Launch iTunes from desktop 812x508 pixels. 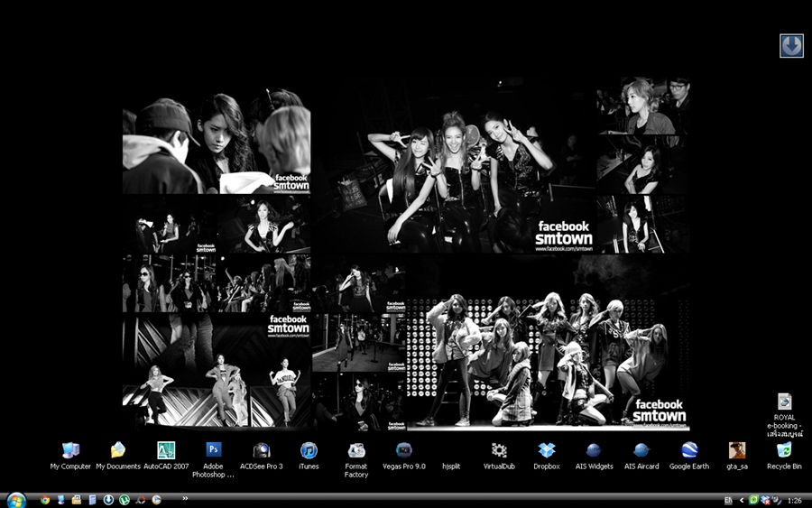tap(309, 456)
